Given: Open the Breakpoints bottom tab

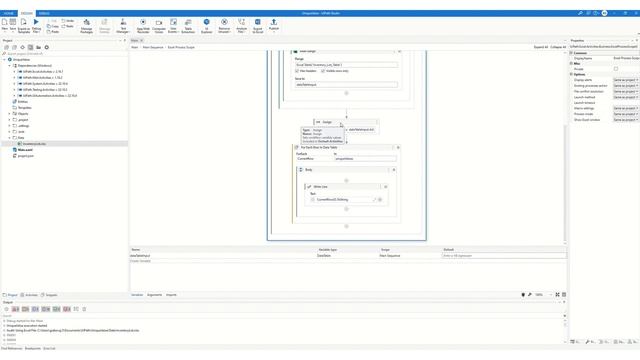Looking at the screenshot, I should 33,349.
